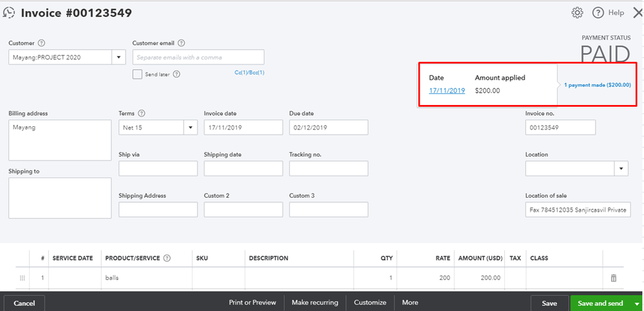Click the Help text link

point(616,13)
